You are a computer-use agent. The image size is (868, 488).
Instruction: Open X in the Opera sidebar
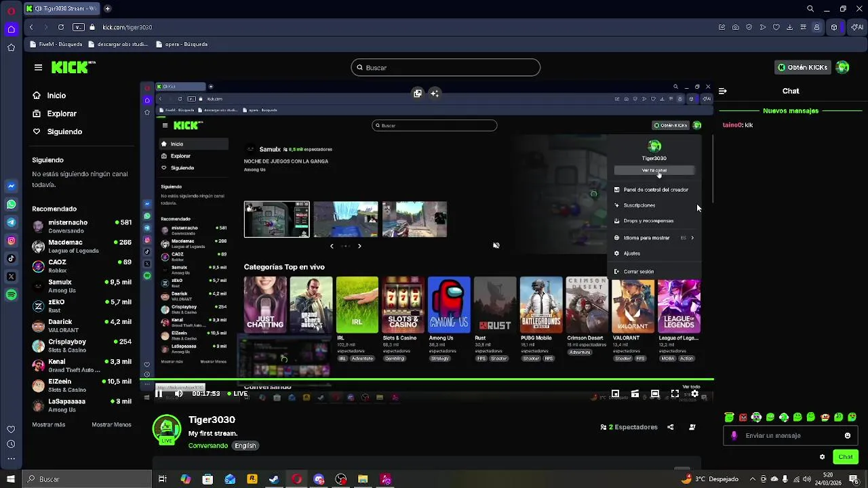[11, 277]
